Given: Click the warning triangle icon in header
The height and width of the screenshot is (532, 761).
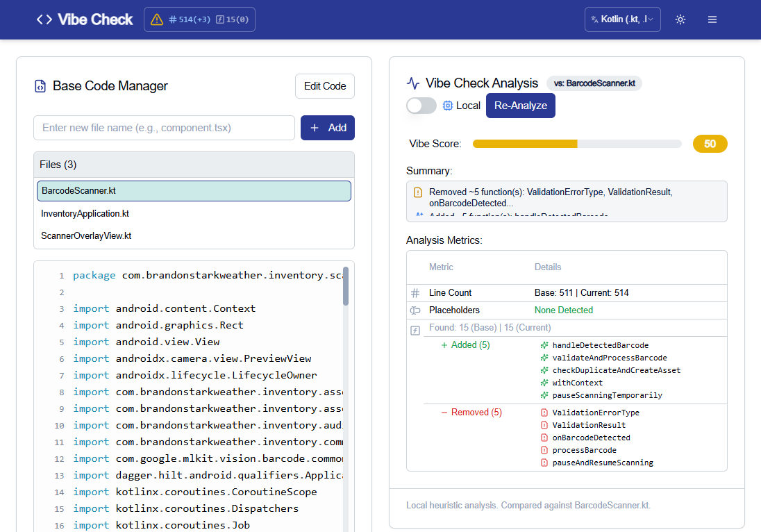Looking at the screenshot, I should coord(157,19).
